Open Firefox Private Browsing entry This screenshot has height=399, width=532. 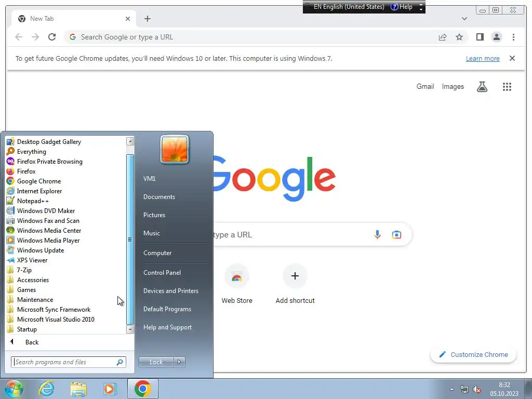tap(49, 162)
